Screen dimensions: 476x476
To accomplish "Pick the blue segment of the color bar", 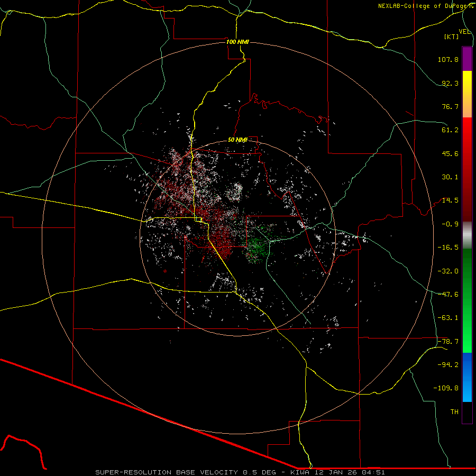I will [467, 377].
